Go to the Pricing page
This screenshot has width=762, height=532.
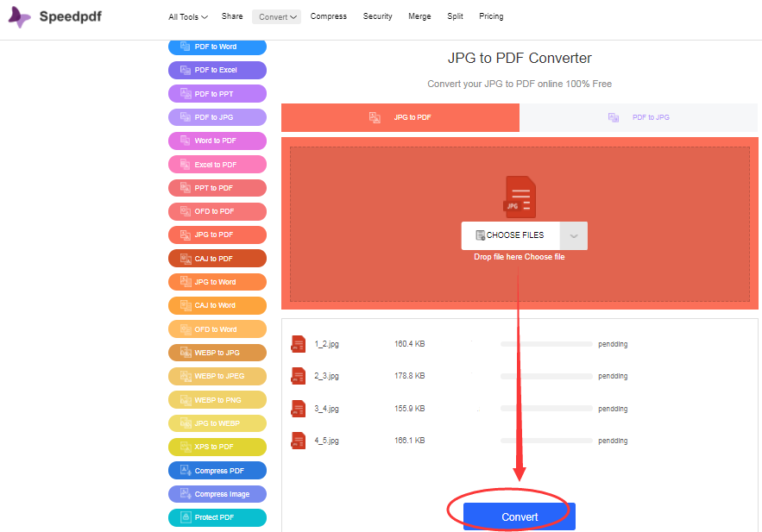[491, 16]
